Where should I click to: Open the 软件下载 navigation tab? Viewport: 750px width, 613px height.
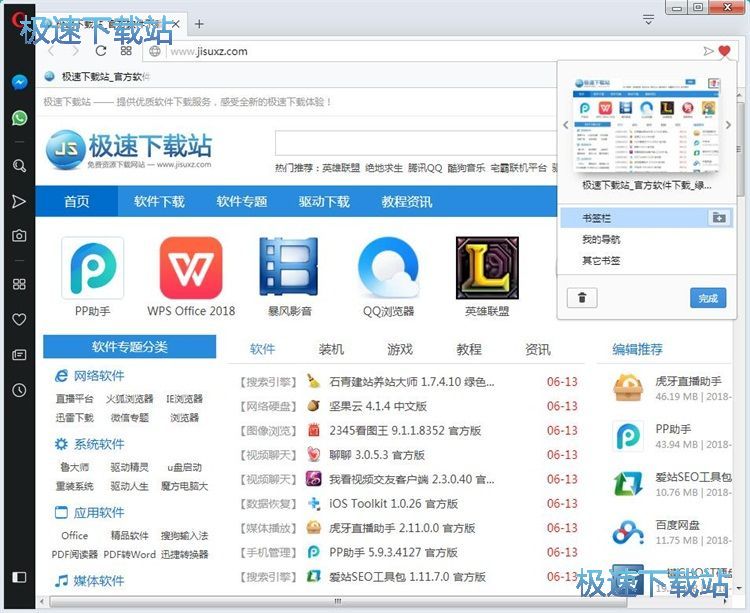159,201
